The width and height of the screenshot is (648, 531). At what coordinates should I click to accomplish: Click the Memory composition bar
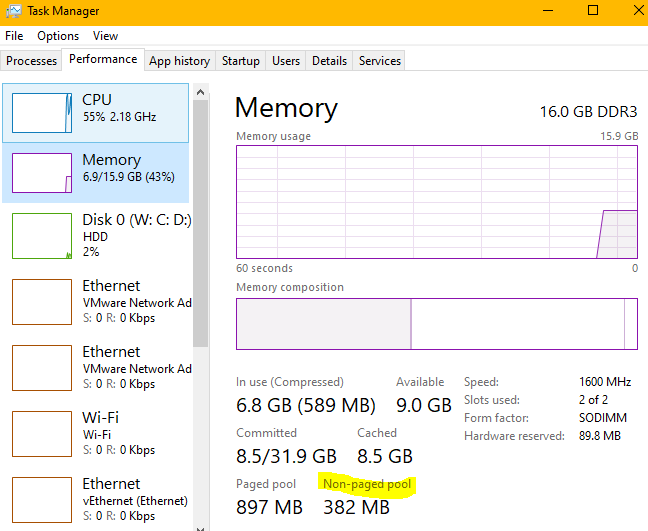coord(436,323)
